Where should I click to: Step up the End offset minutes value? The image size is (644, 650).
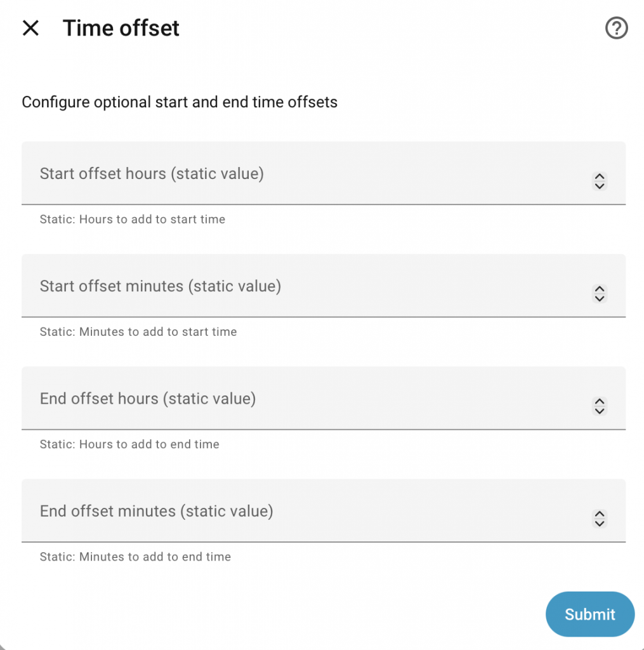[600, 514]
